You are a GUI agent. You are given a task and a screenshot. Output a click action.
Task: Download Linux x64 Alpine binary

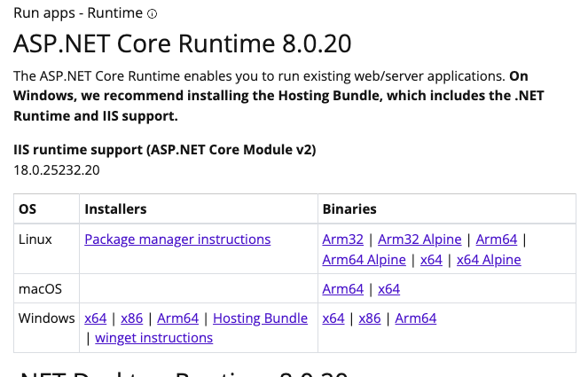pyautogui.click(x=489, y=260)
